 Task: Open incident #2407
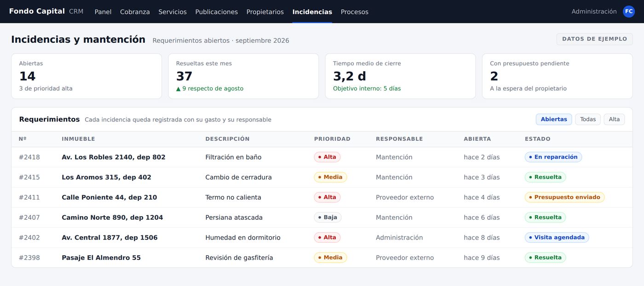point(29,217)
